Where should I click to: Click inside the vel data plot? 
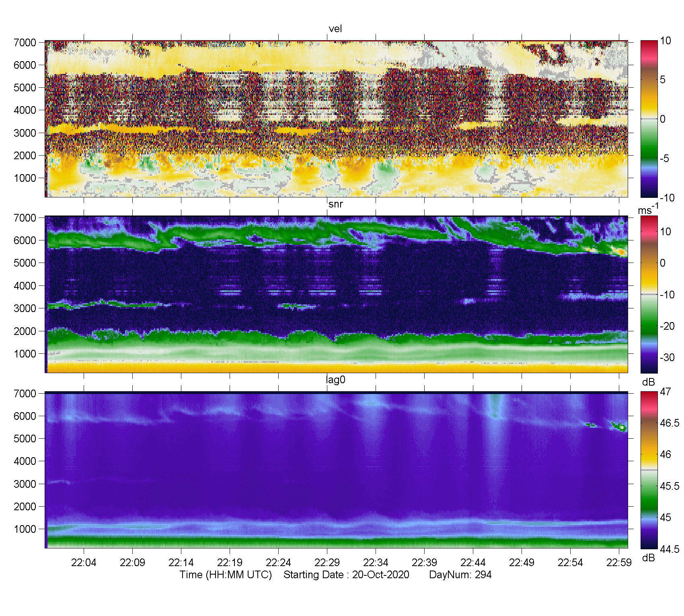point(336,119)
